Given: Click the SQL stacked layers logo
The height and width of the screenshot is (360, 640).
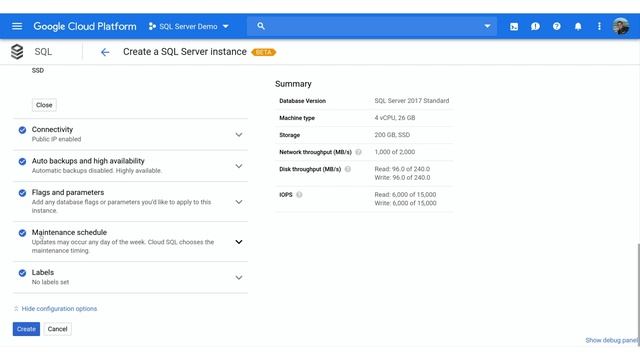Looking at the screenshot, I should click(x=17, y=52).
